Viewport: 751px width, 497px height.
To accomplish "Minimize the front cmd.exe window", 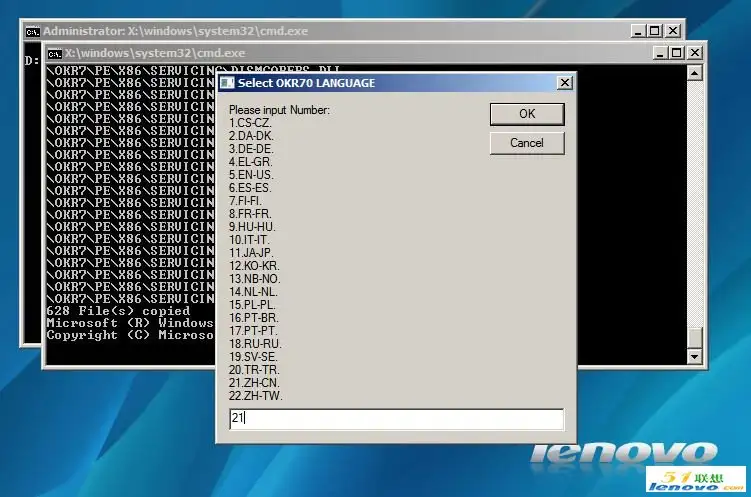I will tap(660, 52).
